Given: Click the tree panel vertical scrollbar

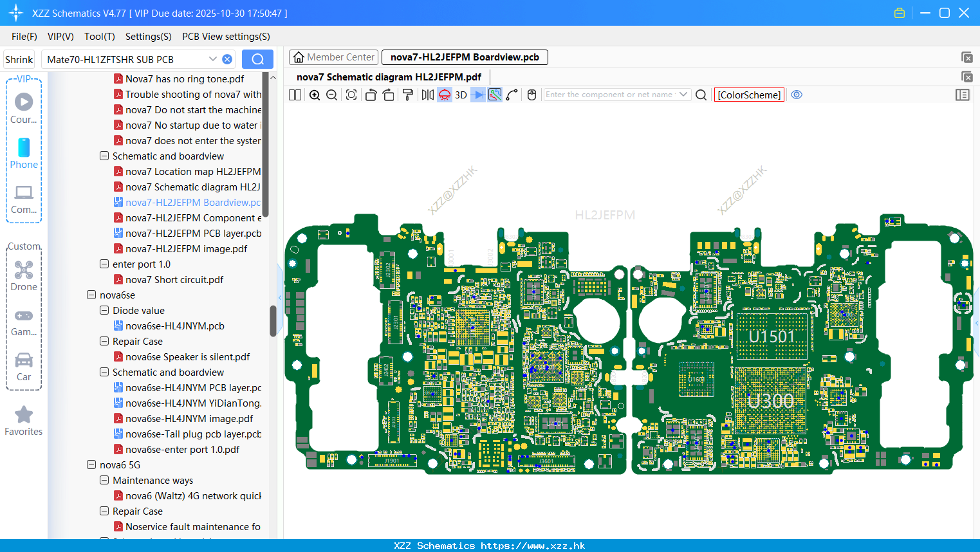Looking at the screenshot, I should [x=273, y=320].
